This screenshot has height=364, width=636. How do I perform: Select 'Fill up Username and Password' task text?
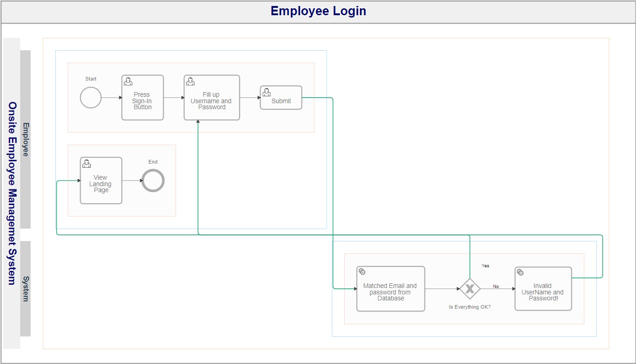tap(212, 101)
